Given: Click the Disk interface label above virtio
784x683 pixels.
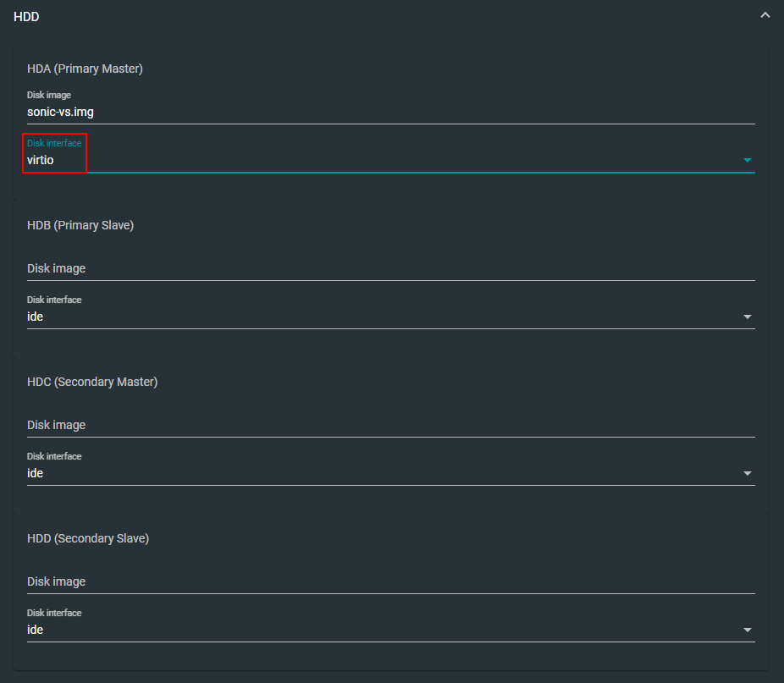Looking at the screenshot, I should coord(54,143).
